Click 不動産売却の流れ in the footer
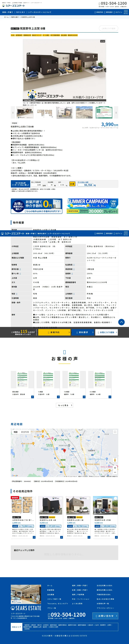This screenshot has width=129, height=644. (x=104, y=594)
